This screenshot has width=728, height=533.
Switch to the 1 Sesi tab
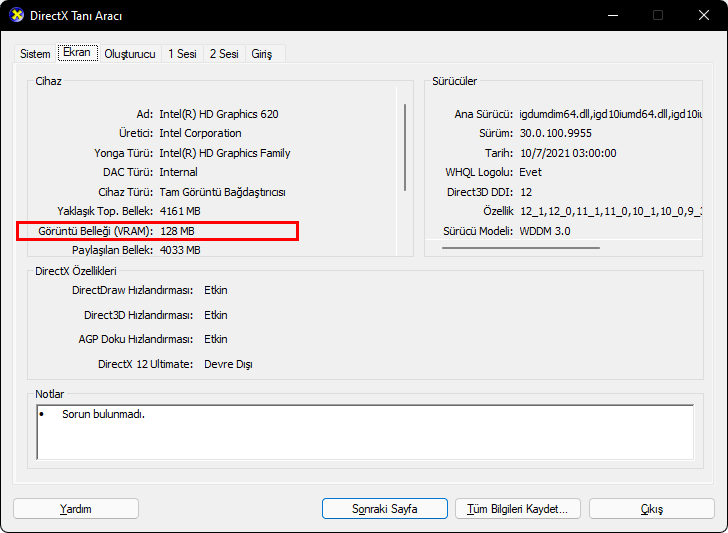pos(182,54)
